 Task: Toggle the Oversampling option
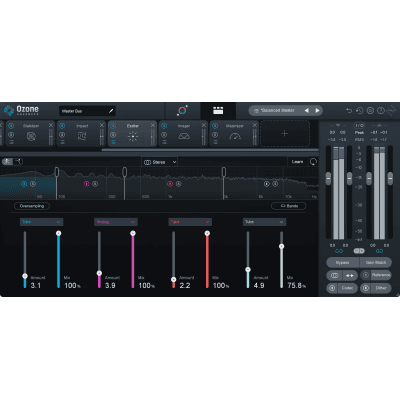[32, 206]
